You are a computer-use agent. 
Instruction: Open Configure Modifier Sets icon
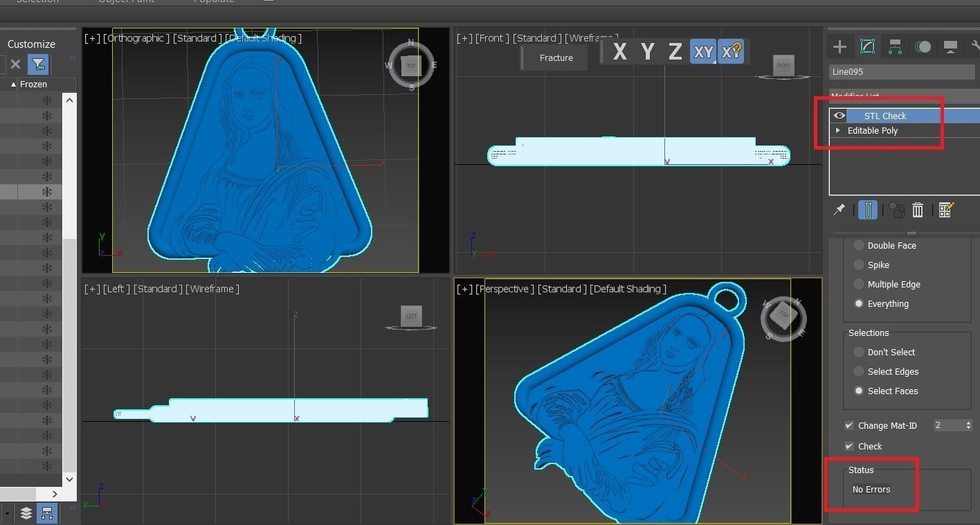(946, 210)
